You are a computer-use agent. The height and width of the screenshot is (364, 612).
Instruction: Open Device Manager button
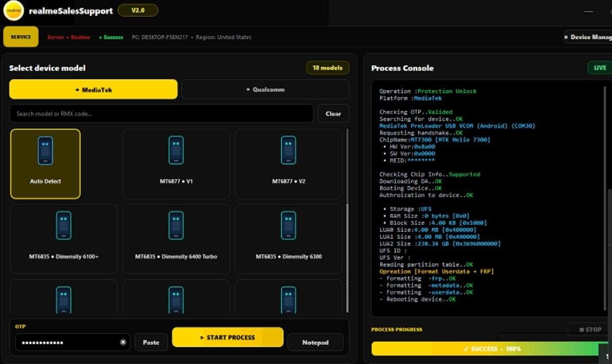[x=588, y=37]
